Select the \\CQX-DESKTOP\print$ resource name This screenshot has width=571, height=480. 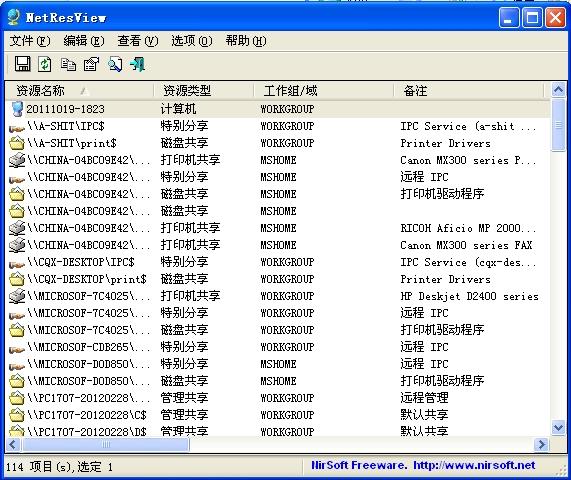(x=87, y=279)
